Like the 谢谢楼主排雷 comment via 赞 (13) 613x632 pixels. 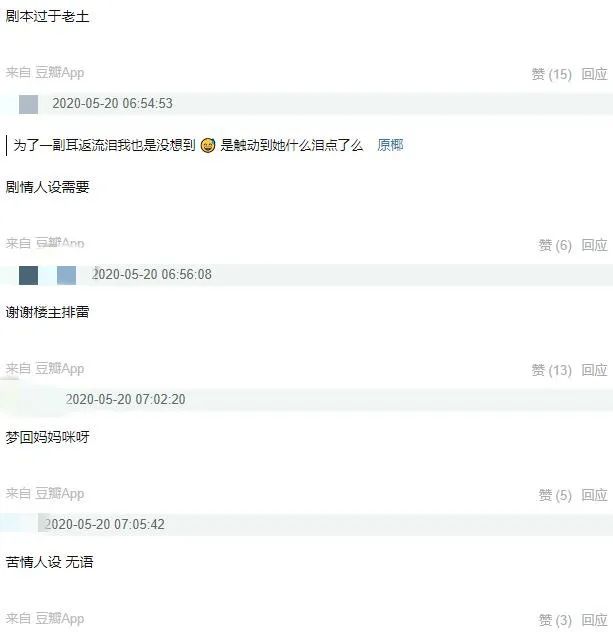551,370
